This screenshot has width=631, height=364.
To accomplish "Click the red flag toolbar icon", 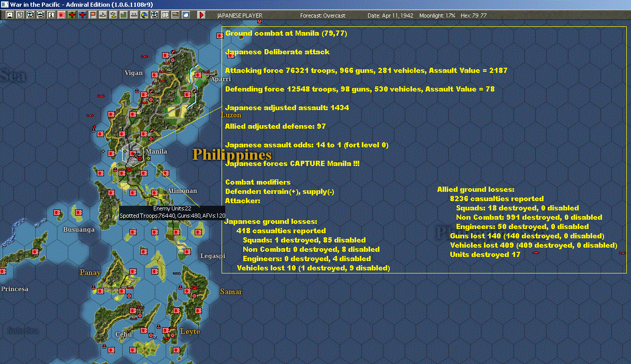I will [92, 15].
